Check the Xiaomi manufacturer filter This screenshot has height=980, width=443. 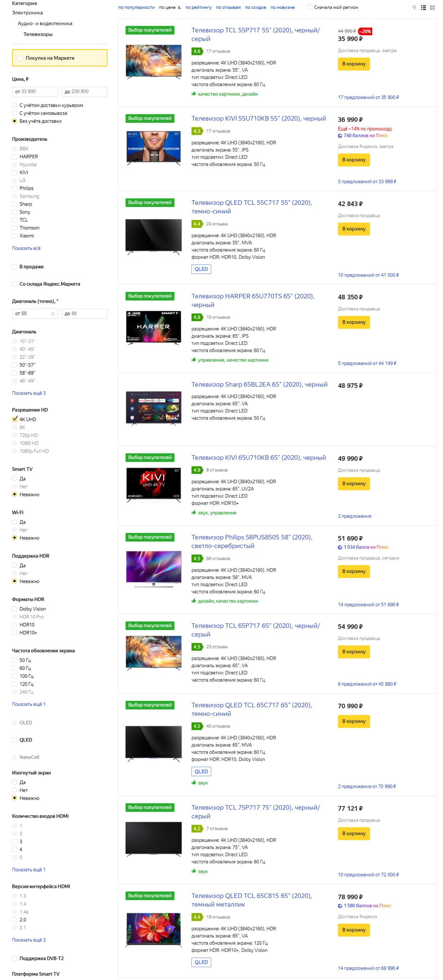(15, 236)
